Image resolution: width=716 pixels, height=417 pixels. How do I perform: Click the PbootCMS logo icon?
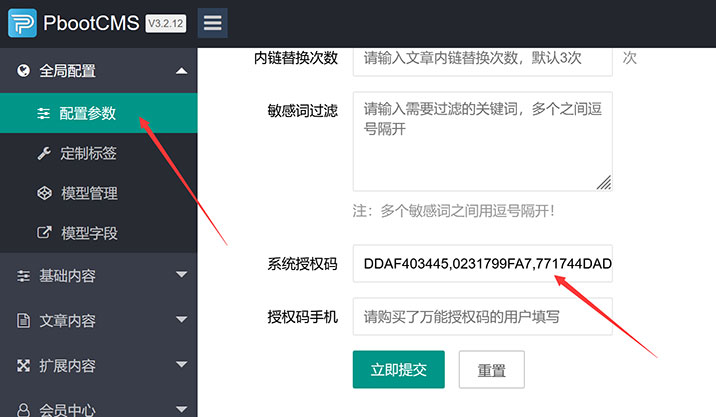click(x=23, y=22)
